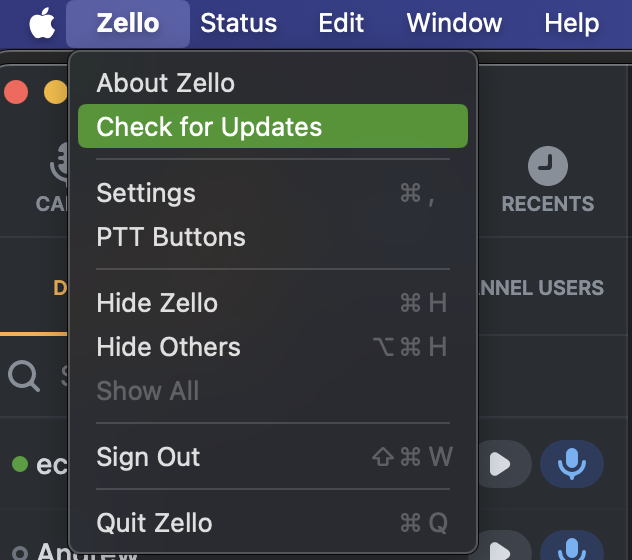632x560 pixels.
Task: Click the second contact's play button
Action: coord(504,546)
